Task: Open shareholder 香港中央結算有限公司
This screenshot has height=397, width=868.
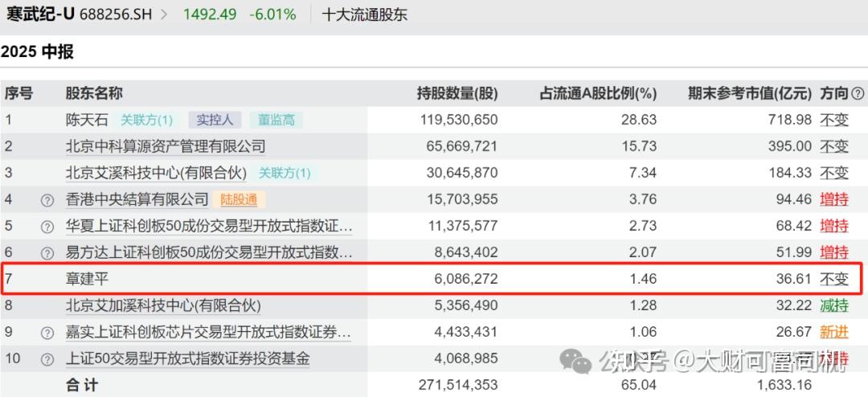Action: click(x=137, y=199)
